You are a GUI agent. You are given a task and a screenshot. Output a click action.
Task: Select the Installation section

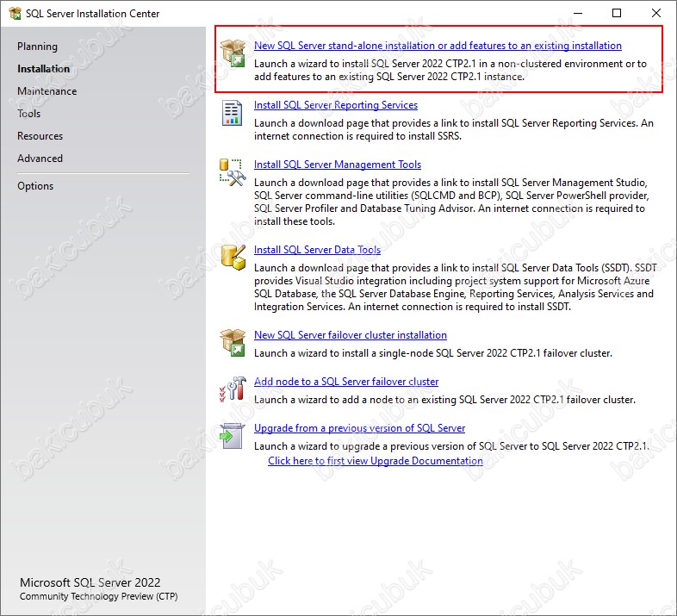click(43, 69)
